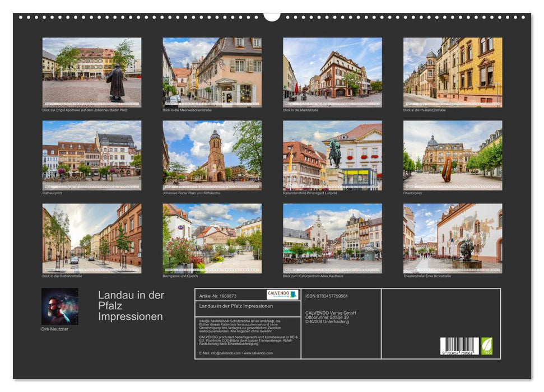Click the green eco leaf logo

point(487,346)
